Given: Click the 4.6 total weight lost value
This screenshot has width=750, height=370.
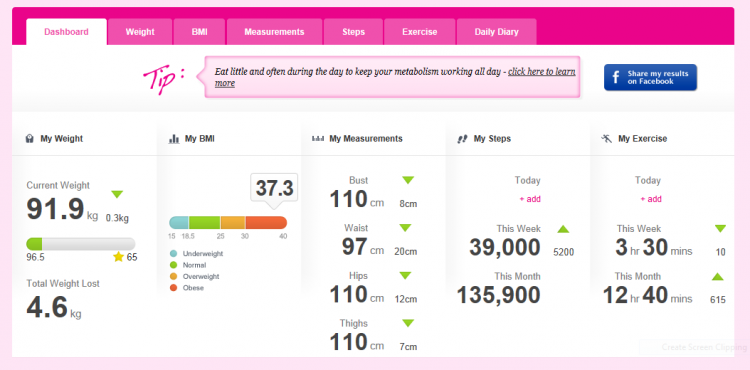Looking at the screenshot, I should click(x=47, y=307).
